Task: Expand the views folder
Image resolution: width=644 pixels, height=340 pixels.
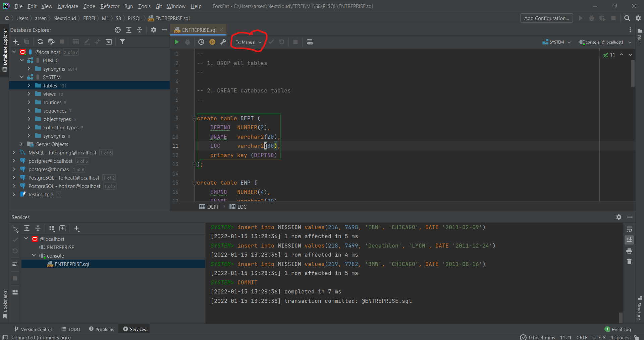Action: click(29, 94)
